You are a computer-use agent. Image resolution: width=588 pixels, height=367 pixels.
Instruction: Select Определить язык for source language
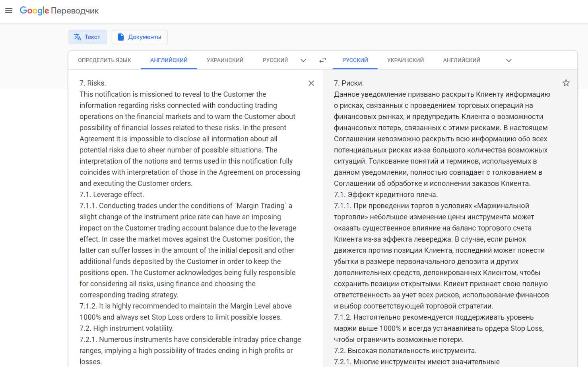pyautogui.click(x=105, y=60)
